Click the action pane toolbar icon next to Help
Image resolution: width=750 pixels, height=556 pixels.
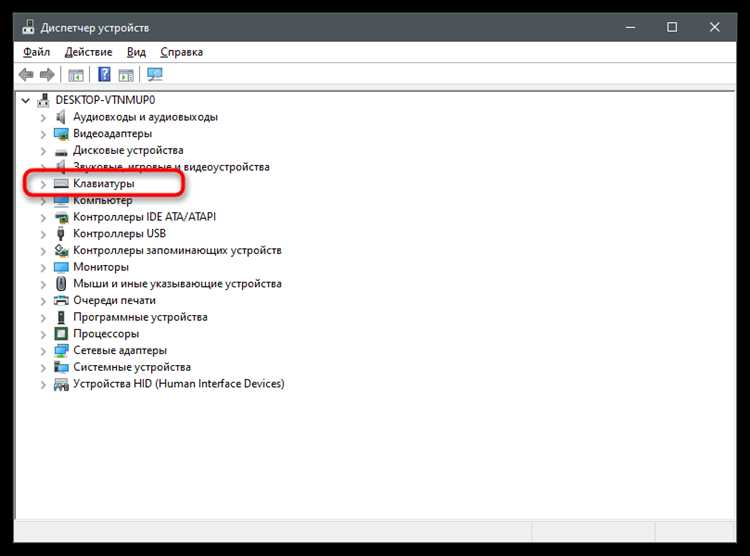coord(126,75)
